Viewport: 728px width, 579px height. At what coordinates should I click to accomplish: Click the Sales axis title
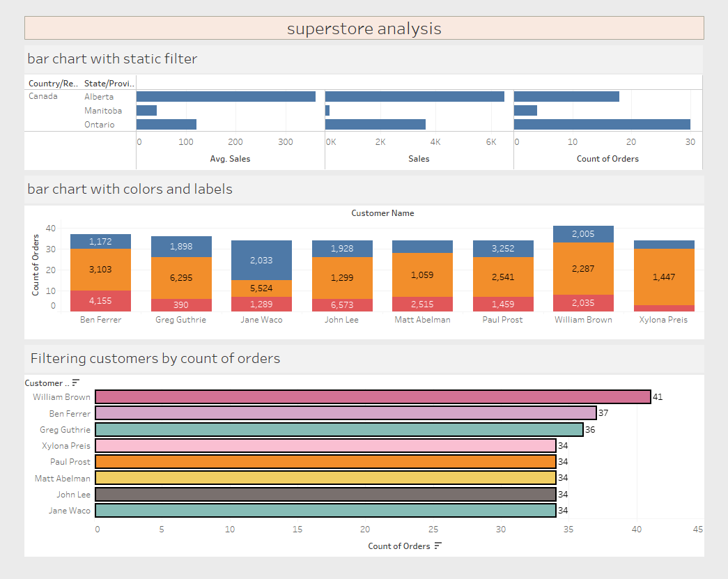pyautogui.click(x=419, y=159)
